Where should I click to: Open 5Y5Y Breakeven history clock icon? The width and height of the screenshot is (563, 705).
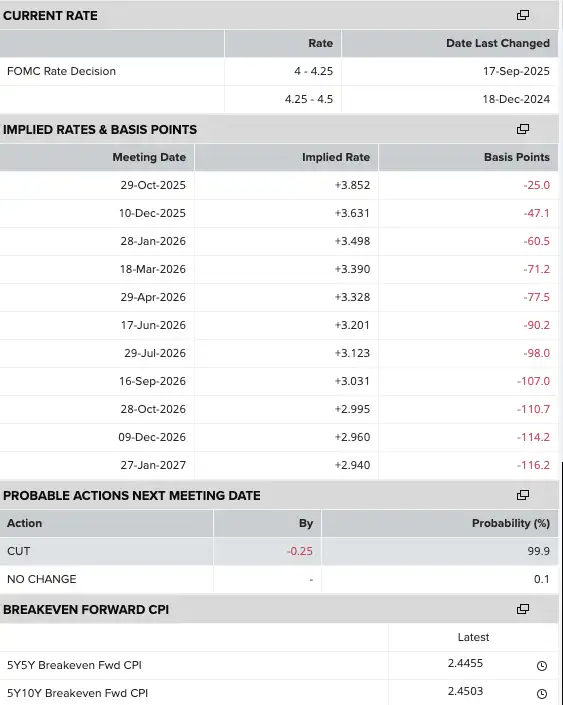pos(542,666)
